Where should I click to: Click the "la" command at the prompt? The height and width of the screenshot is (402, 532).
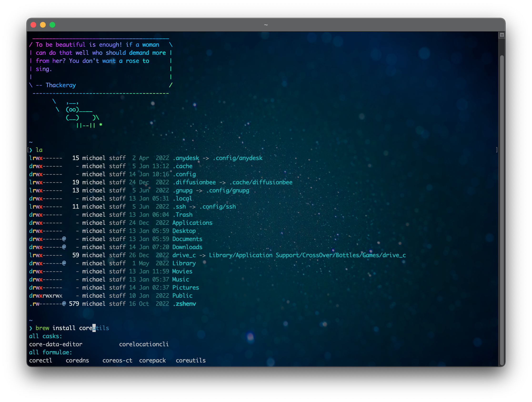[x=39, y=150]
